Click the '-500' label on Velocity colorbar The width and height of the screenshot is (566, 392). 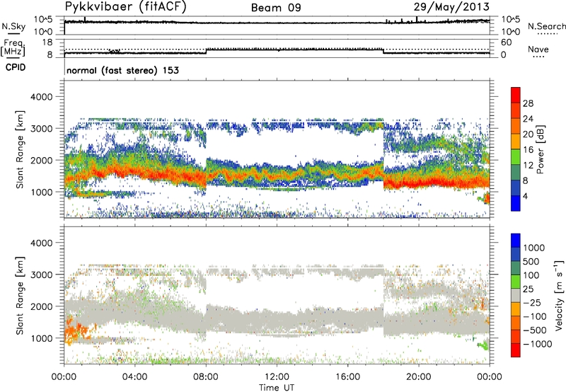(x=535, y=330)
